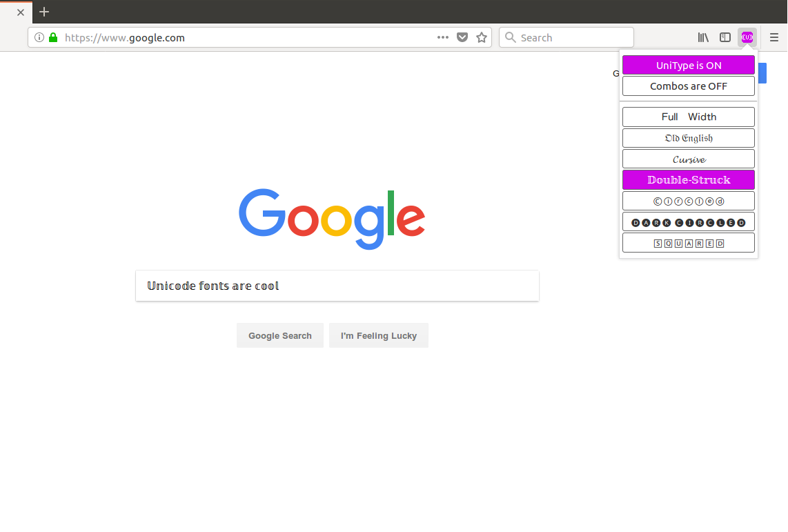Focus the Google search query box
Image resolution: width=788 pixels, height=532 pixels.
[x=337, y=286]
